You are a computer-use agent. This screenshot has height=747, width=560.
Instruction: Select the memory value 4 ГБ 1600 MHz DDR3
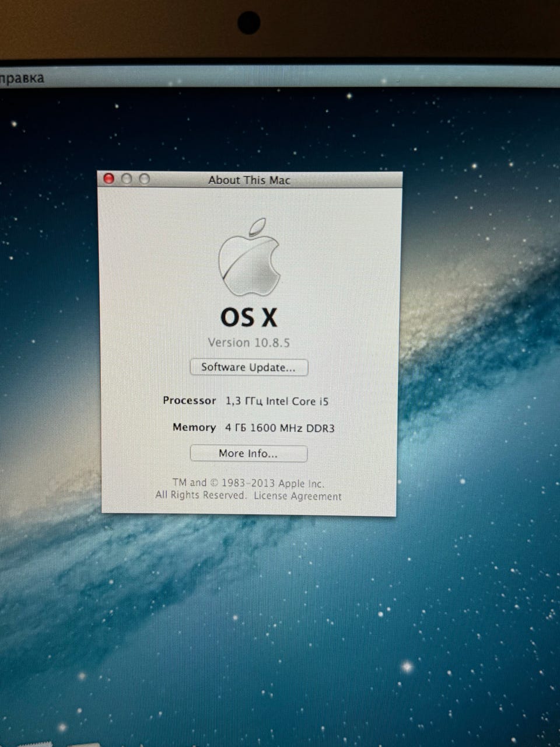point(280,428)
